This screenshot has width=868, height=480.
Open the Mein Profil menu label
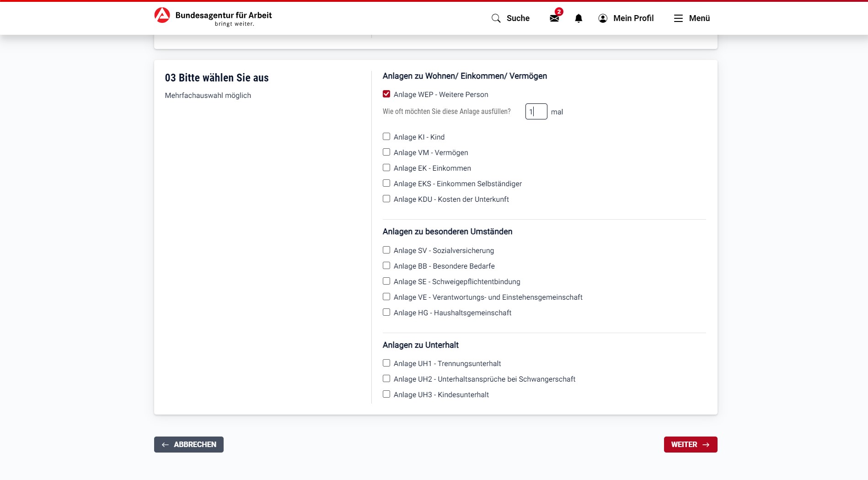(x=633, y=18)
